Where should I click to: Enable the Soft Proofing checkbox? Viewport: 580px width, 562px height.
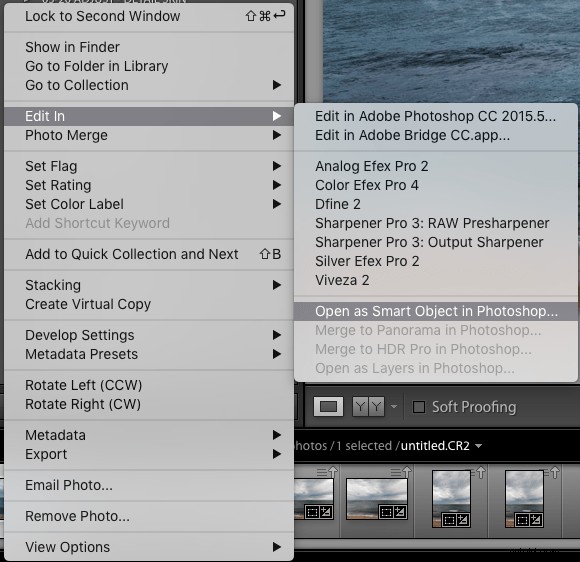tap(419, 407)
